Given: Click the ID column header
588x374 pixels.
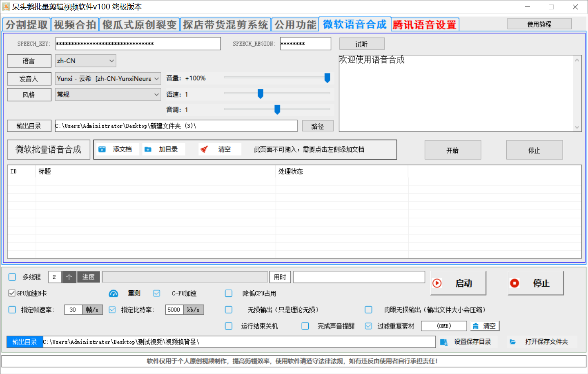Looking at the screenshot, I should (22, 171).
